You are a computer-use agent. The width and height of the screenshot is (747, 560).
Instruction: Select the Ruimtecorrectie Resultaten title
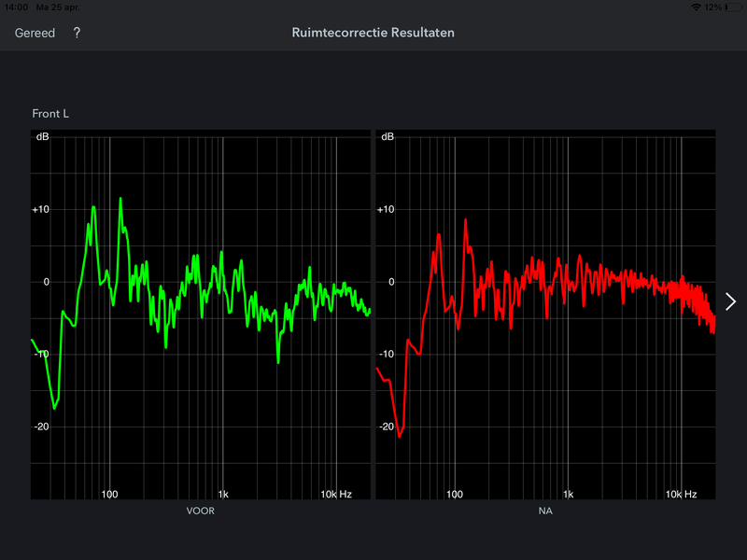373,33
